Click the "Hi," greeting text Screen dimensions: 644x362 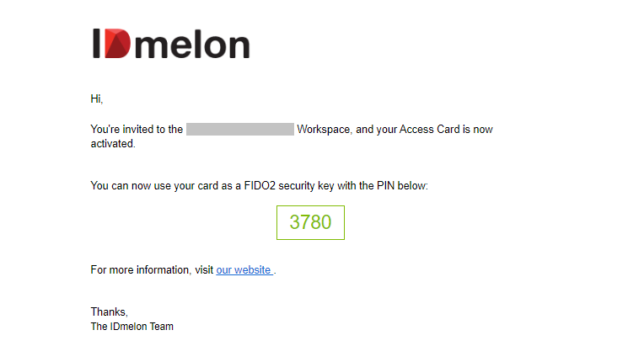click(x=97, y=98)
